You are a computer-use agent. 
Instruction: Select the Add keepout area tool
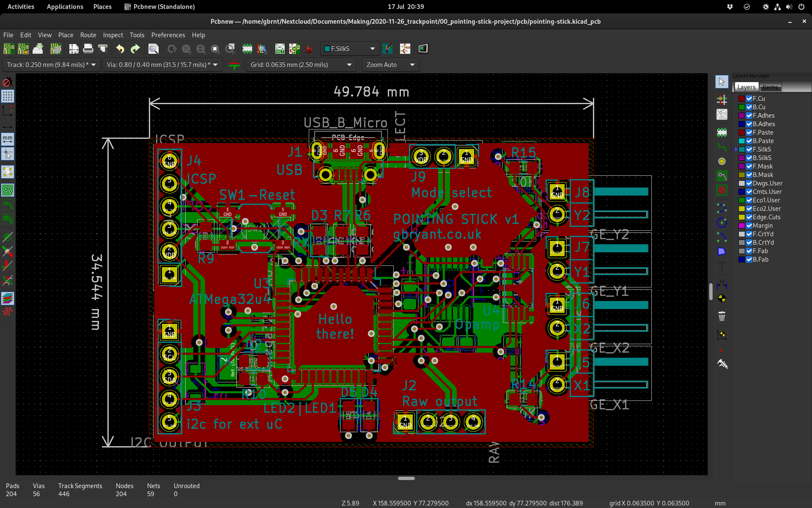[x=722, y=190]
